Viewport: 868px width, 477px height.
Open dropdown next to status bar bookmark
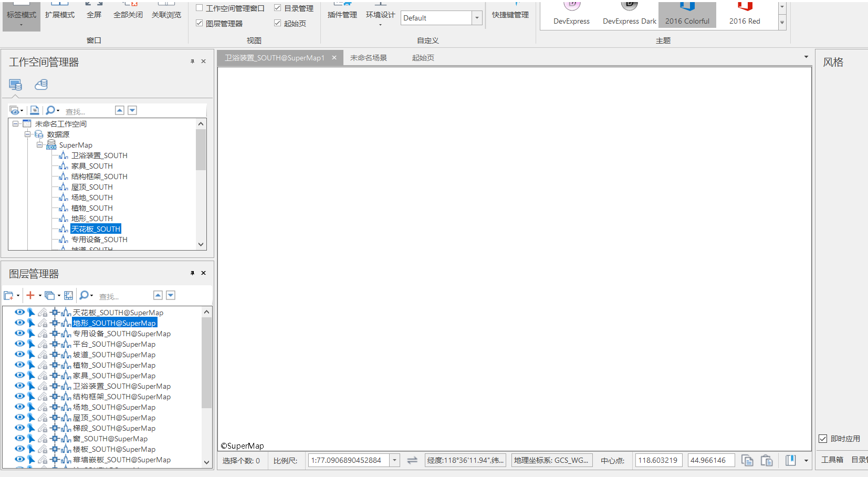click(806, 461)
